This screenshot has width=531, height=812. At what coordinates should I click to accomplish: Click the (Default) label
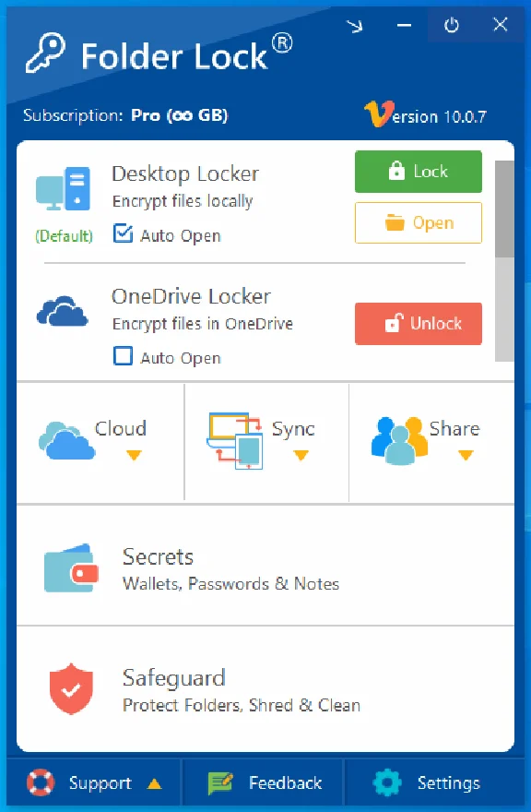point(64,236)
